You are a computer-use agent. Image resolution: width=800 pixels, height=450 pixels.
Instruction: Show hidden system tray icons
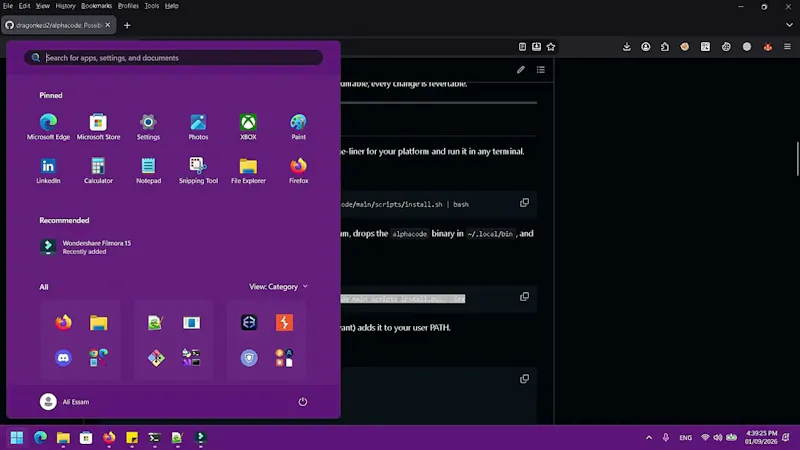click(x=648, y=438)
